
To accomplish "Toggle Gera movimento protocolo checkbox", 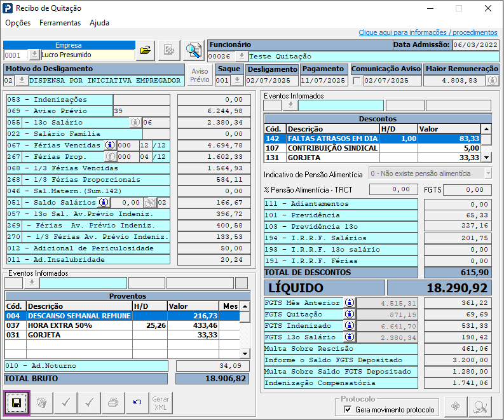I will [x=348, y=409].
